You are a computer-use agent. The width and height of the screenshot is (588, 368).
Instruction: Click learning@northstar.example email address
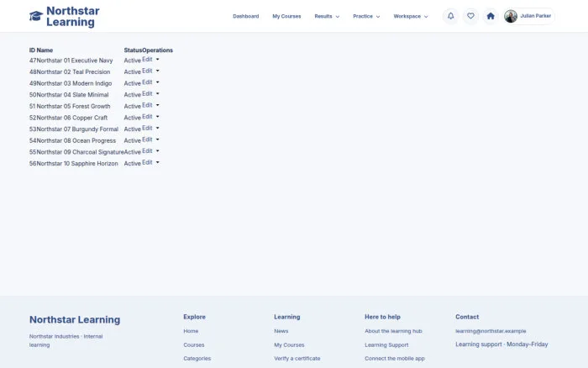pyautogui.click(x=491, y=331)
